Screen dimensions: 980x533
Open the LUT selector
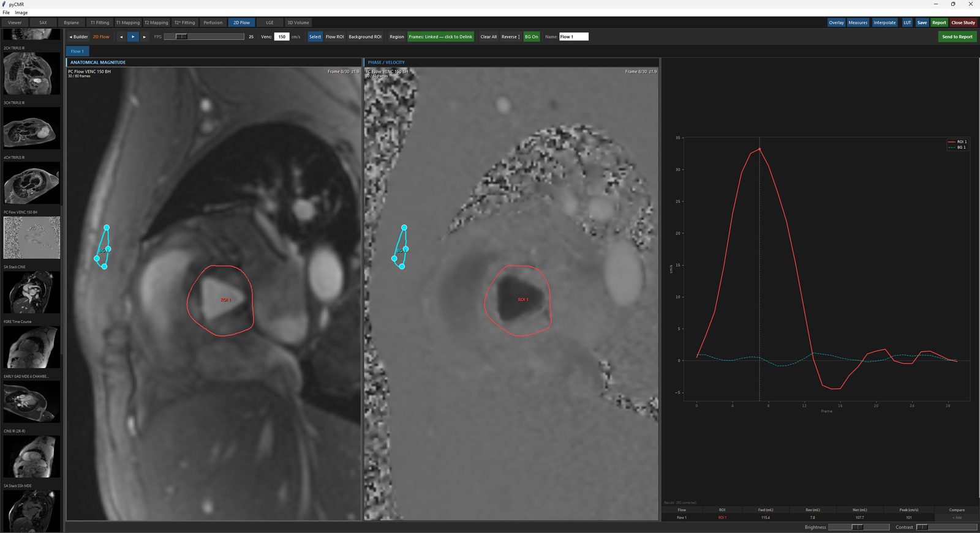907,23
